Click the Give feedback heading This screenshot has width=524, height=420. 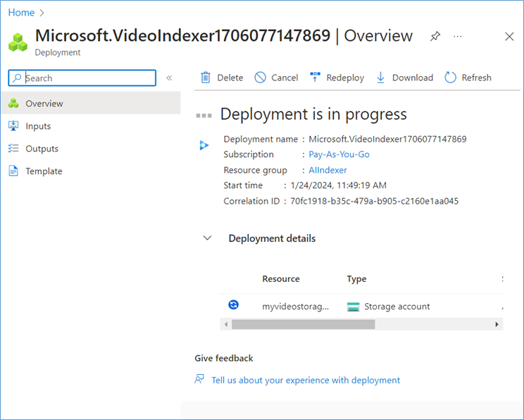(223, 358)
